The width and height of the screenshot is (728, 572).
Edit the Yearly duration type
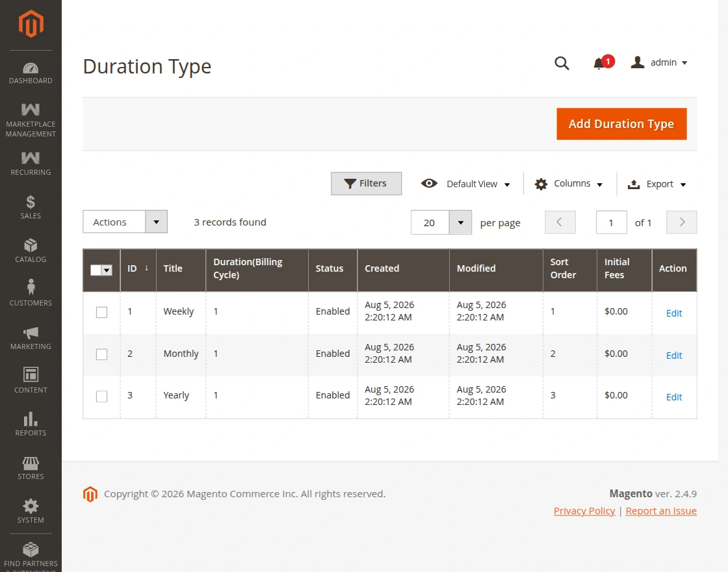pos(673,397)
